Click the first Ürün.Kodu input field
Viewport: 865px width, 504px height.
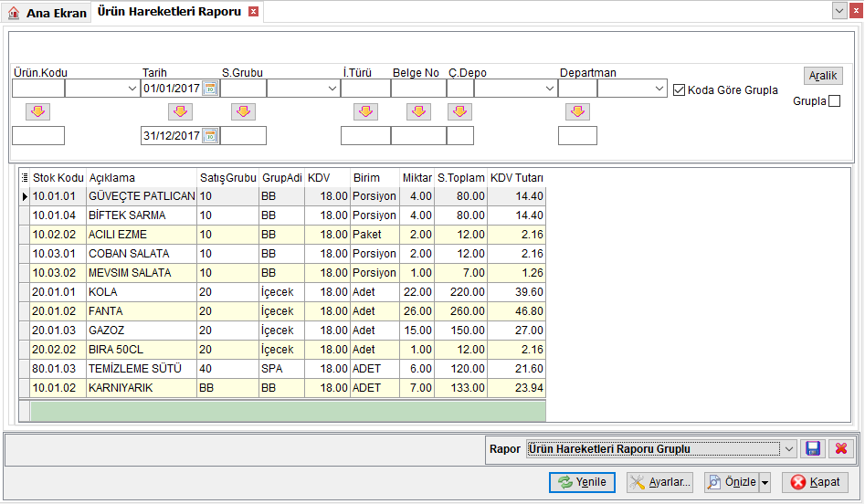[38, 89]
